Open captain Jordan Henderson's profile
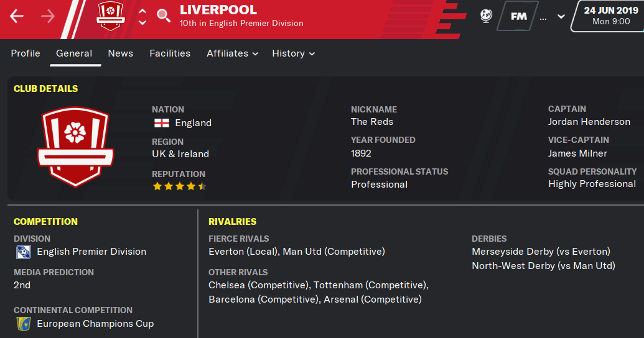The image size is (644, 338). click(589, 122)
